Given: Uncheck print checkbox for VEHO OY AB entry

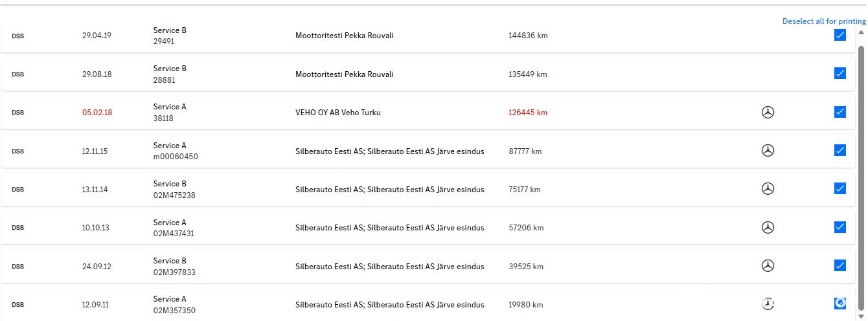Looking at the screenshot, I should tap(840, 112).
